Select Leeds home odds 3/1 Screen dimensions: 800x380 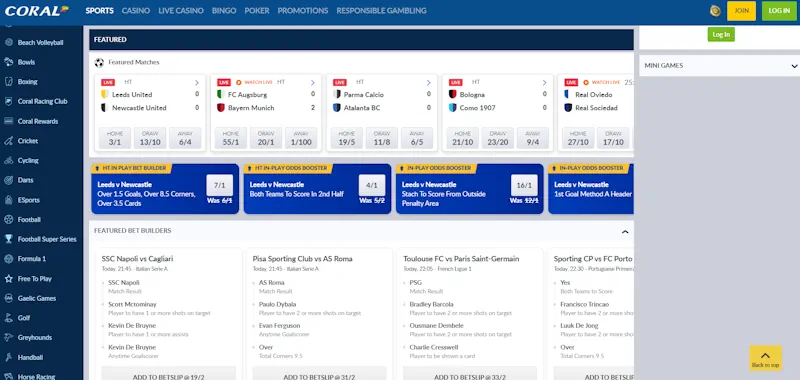click(115, 138)
